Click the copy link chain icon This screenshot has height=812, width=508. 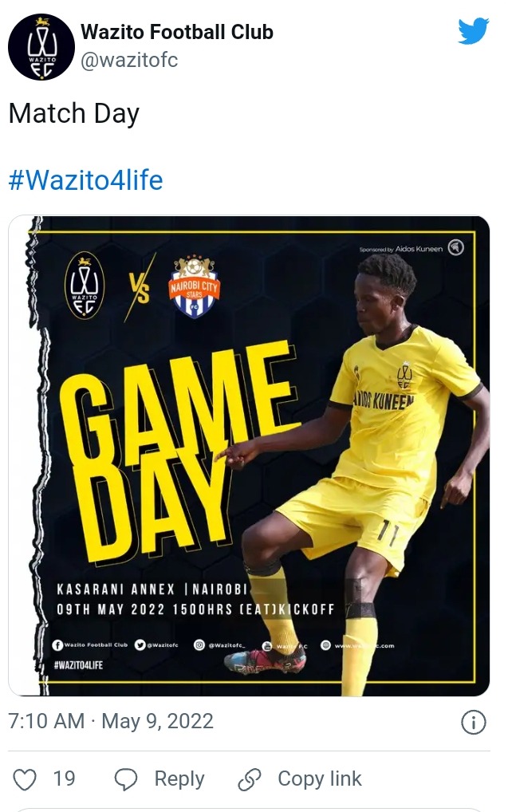(x=249, y=779)
